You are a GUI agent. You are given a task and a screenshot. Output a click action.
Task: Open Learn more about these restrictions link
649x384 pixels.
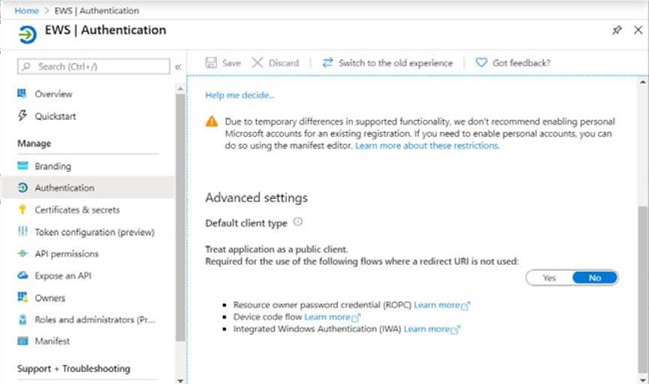click(427, 146)
